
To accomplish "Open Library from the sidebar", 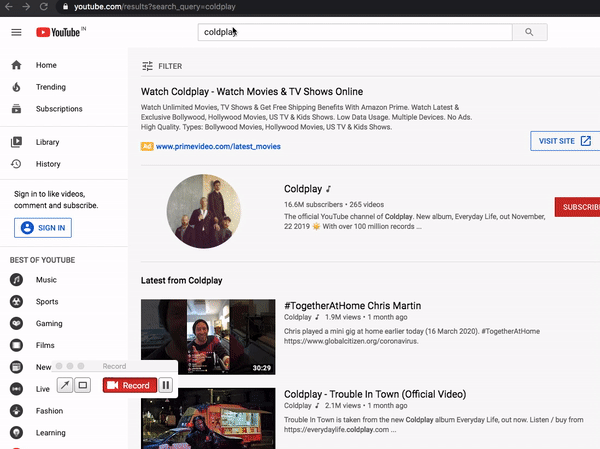I will pyautogui.click(x=47, y=142).
